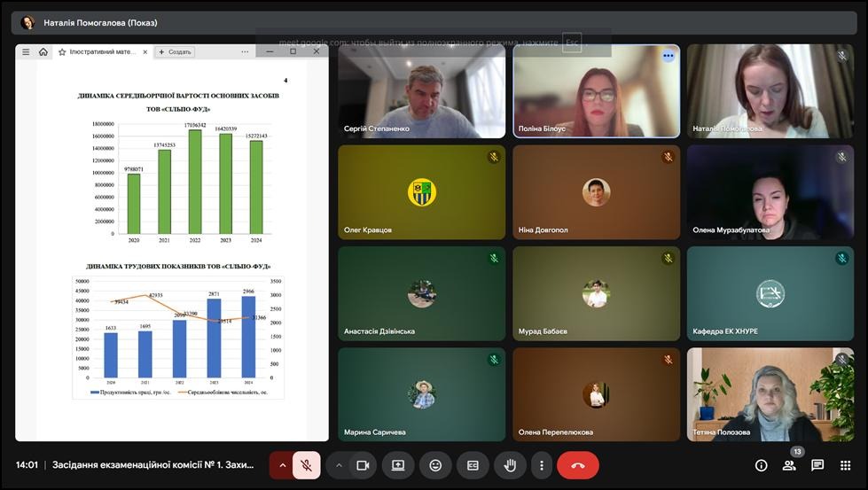Select the Ілюстративний мате... document tab
The image size is (868, 490).
click(102, 52)
